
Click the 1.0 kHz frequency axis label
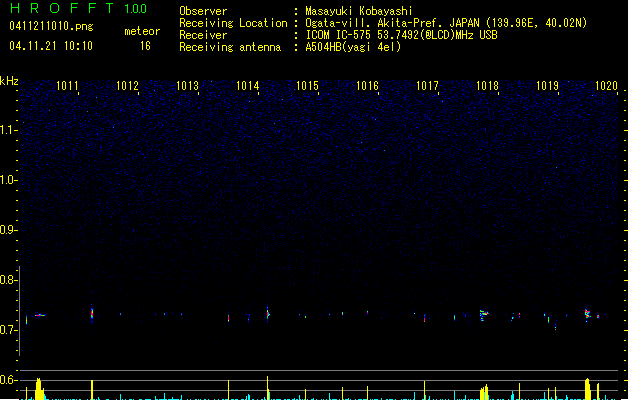(x=8, y=180)
